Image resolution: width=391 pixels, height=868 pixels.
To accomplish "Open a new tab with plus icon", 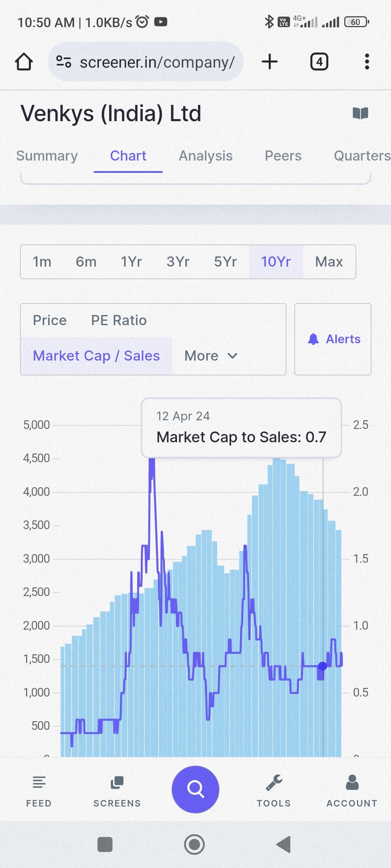I will click(x=270, y=61).
